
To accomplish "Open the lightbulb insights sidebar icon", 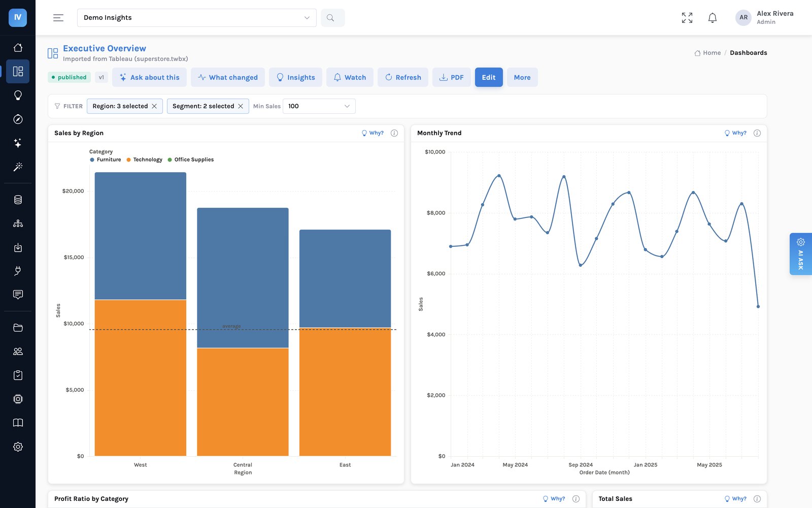I will 18,95.
